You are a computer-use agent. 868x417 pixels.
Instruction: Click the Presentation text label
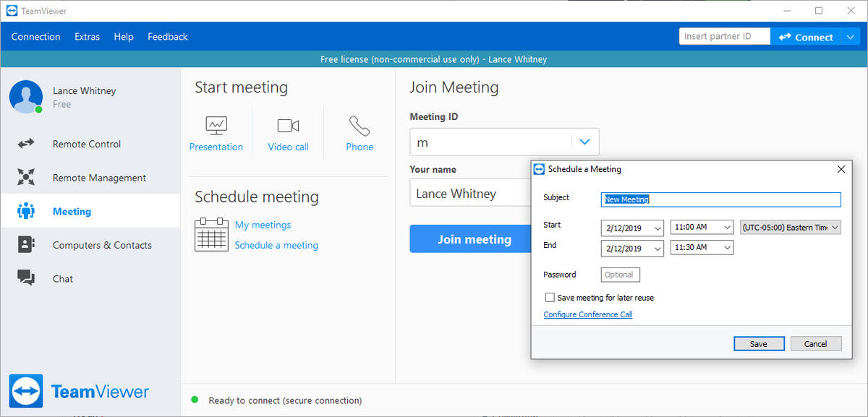(216, 147)
